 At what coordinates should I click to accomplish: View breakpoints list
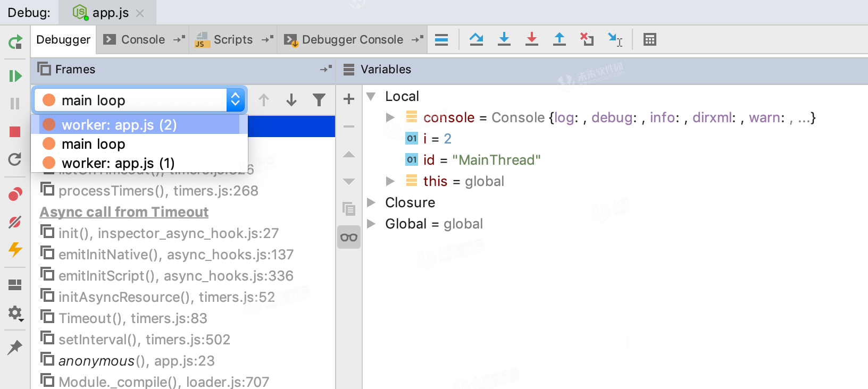(15, 194)
